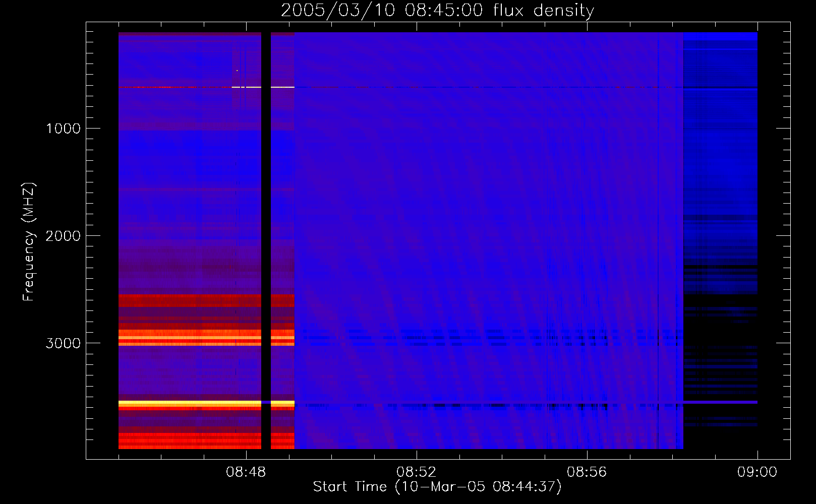
Task: Click the plot title "2005/03/10 08:45:00 flux density"
Action: 437,11
